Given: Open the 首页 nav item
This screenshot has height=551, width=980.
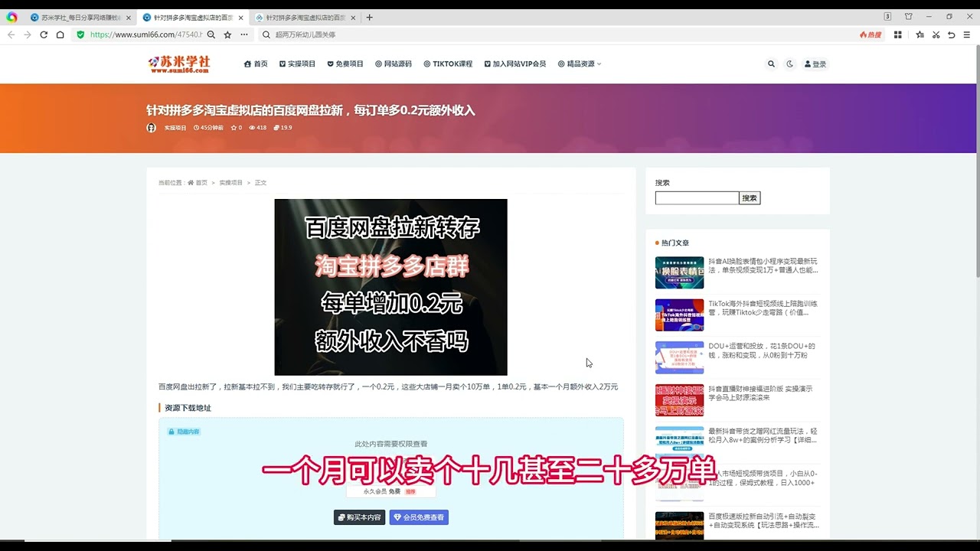Looking at the screenshot, I should click(x=256, y=64).
